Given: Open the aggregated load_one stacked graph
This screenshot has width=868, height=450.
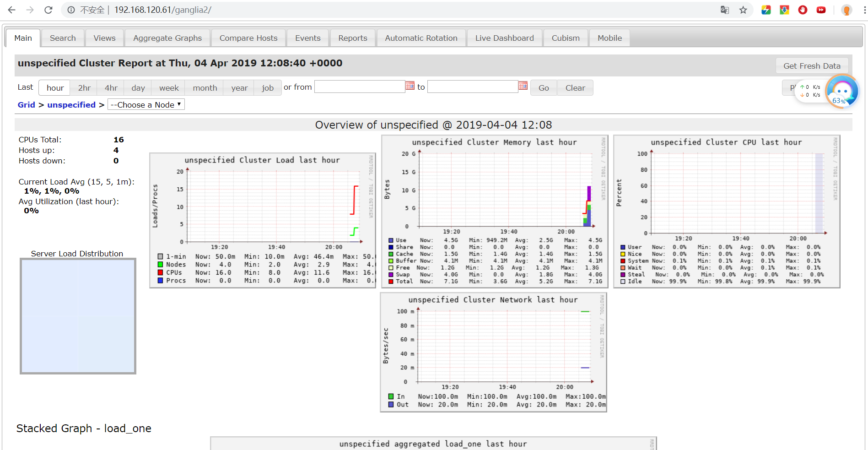Looking at the screenshot, I should (433, 443).
